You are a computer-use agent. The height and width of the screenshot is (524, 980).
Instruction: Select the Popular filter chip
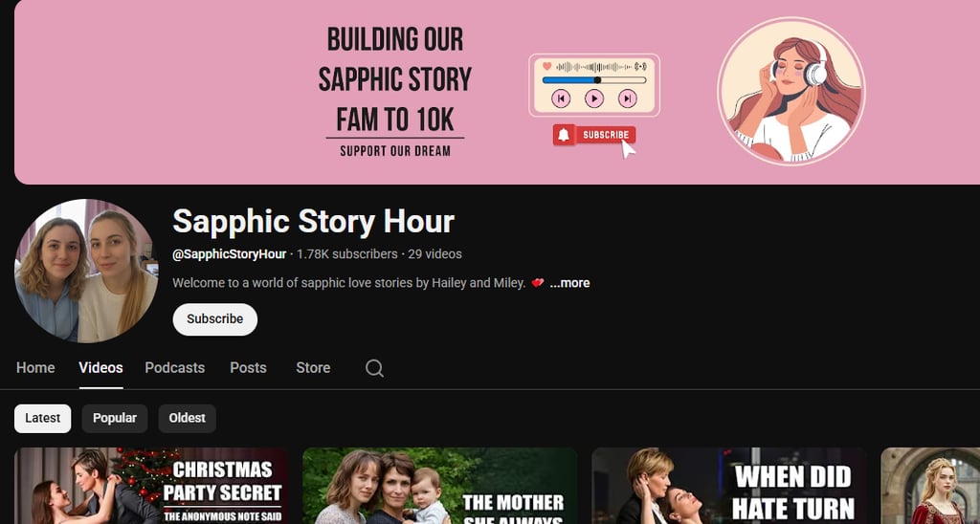click(x=115, y=419)
